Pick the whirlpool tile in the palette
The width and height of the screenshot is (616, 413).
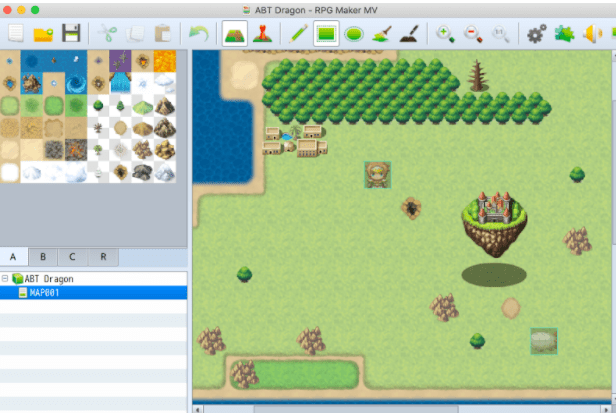coord(76,83)
